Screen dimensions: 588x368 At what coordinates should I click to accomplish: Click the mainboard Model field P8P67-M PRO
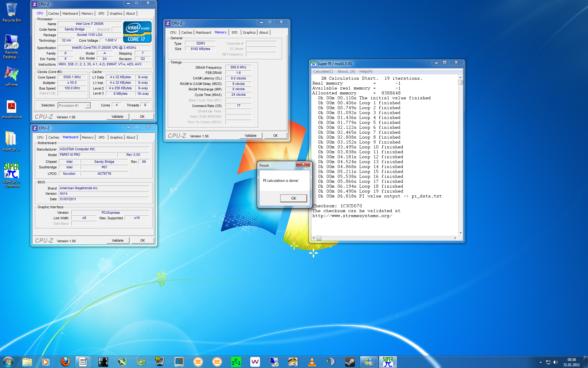pyautogui.click(x=88, y=155)
